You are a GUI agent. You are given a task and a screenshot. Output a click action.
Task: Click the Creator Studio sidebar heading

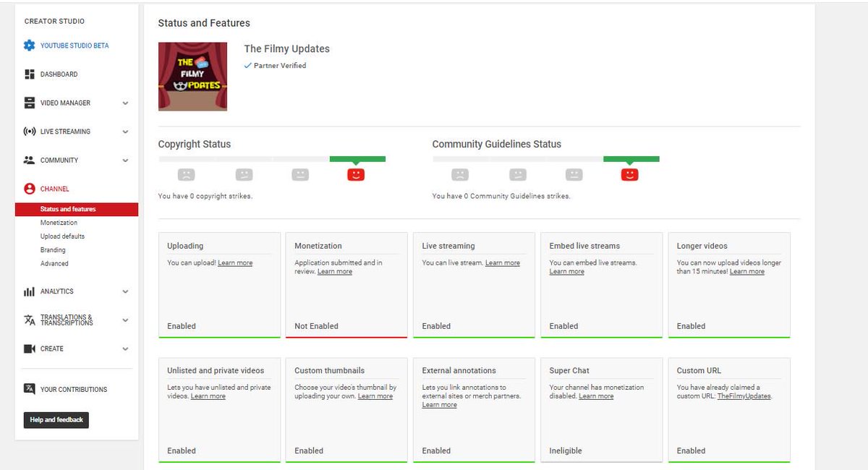click(54, 22)
